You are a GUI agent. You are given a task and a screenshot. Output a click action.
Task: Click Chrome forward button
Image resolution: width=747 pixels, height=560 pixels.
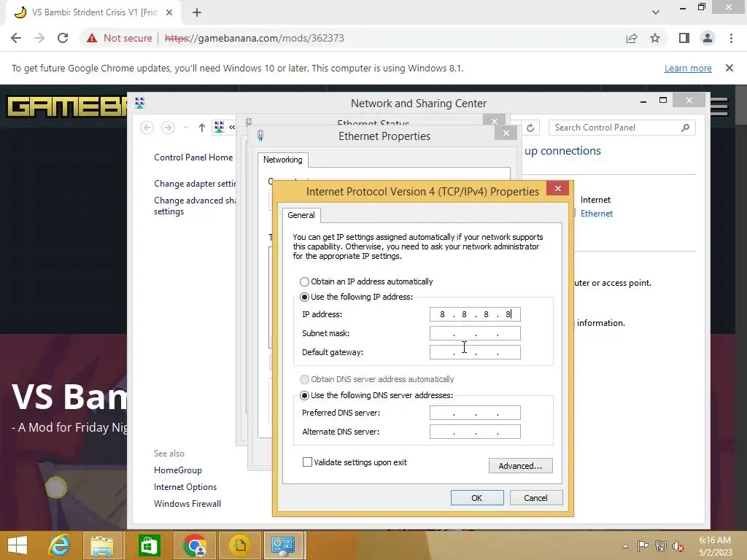39,38
